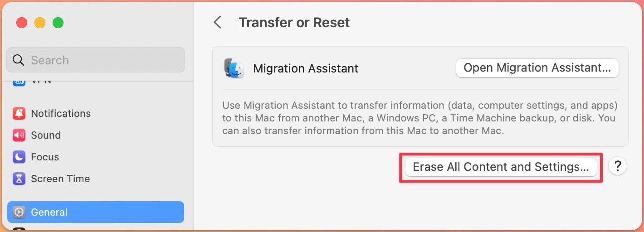Click the red Notifications bell icon

coord(19,113)
